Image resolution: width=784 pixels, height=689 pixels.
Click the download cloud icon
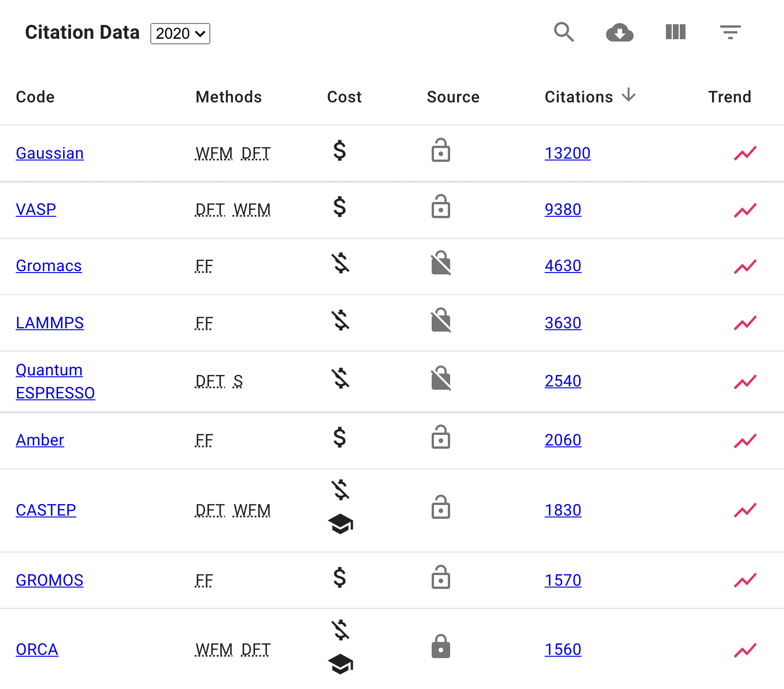point(619,32)
